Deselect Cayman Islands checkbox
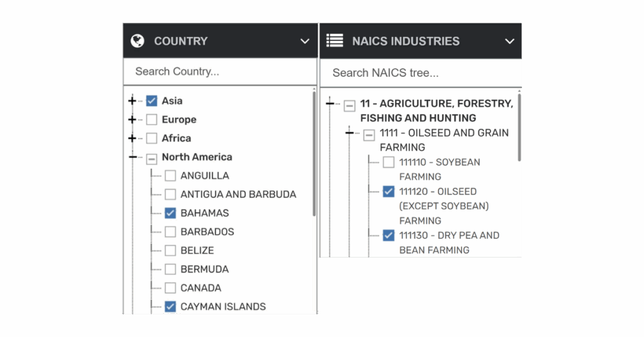Screen dimensions: 644x337 coord(170,307)
